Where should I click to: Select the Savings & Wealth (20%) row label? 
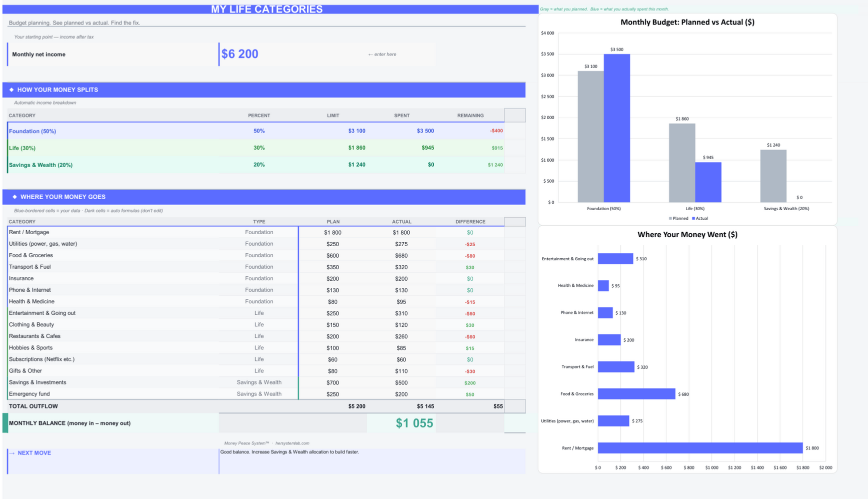click(41, 165)
